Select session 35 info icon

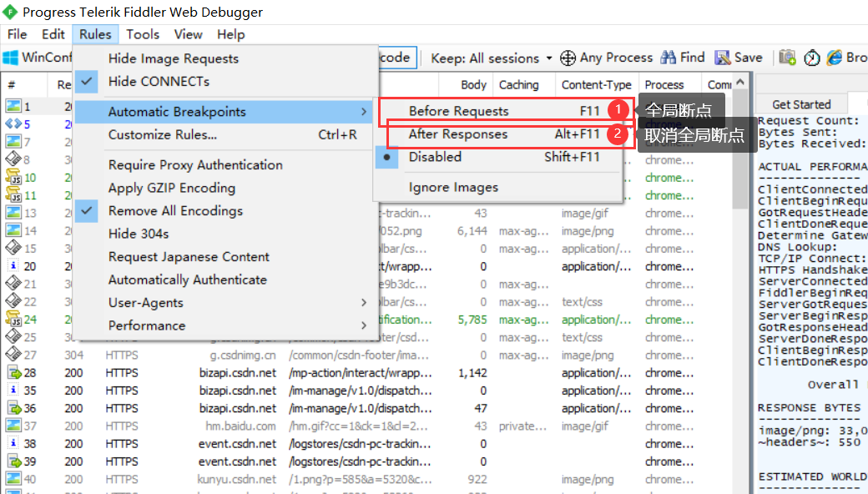pyautogui.click(x=13, y=390)
